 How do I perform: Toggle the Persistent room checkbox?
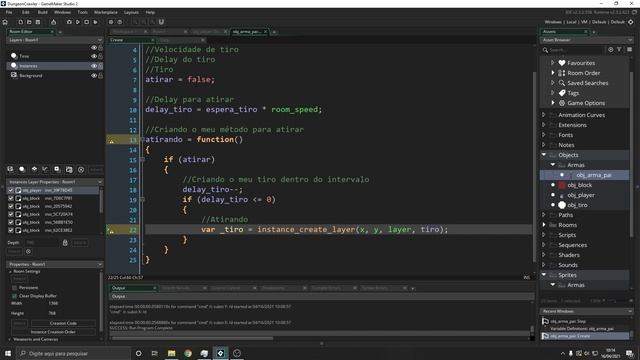tap(14, 288)
